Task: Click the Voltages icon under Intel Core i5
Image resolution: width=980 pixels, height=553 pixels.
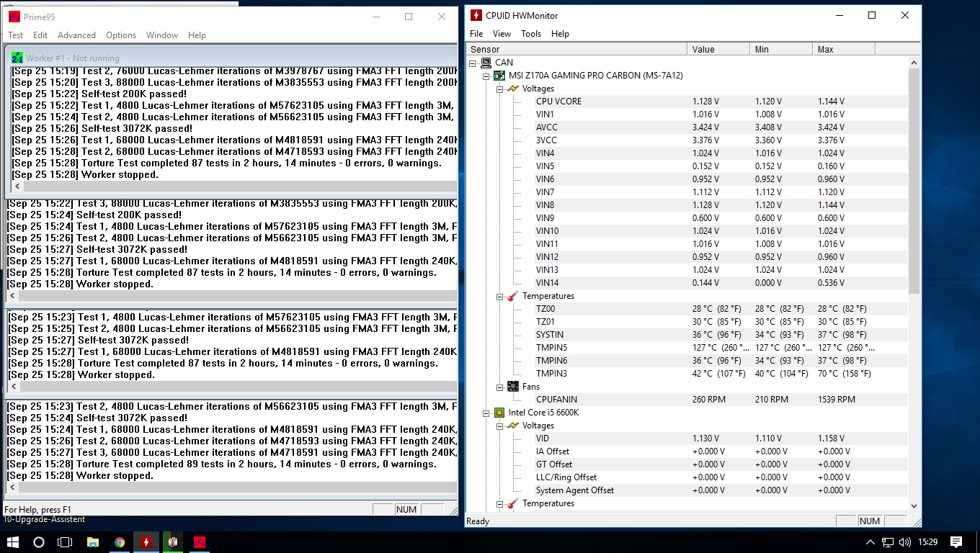Action: click(513, 426)
